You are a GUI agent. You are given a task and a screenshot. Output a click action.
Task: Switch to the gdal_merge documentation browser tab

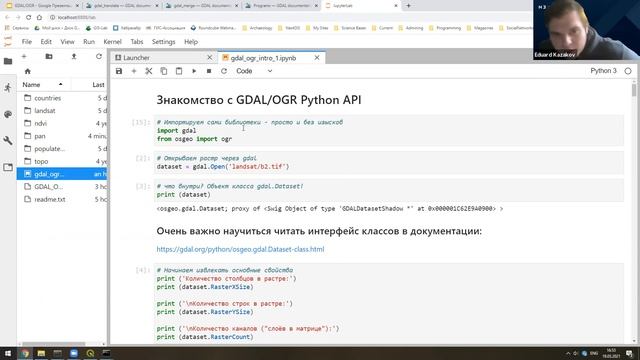(201, 6)
